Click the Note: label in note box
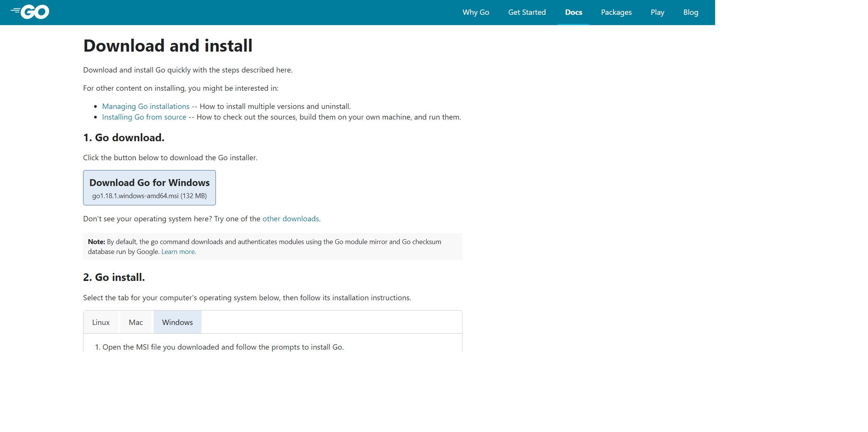 96,242
